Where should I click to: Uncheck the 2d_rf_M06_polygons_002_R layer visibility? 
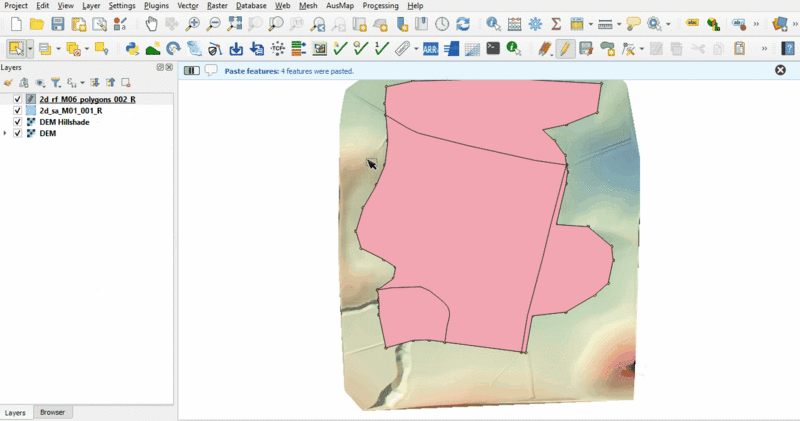(18, 100)
